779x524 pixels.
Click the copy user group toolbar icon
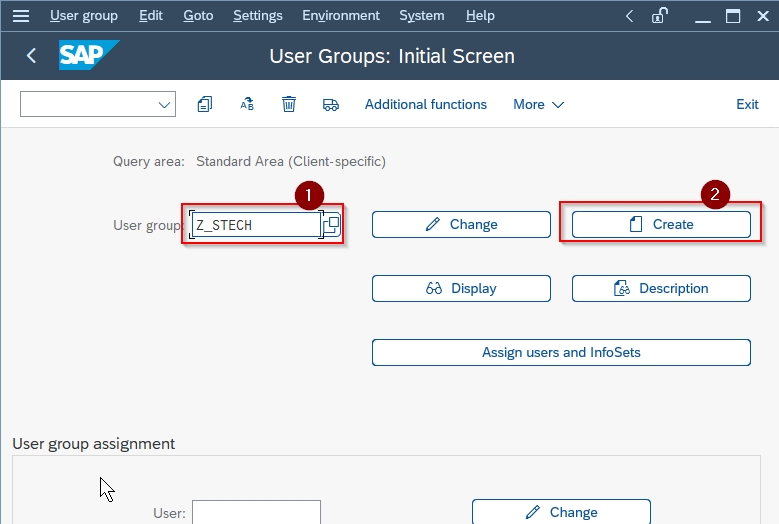tap(205, 104)
